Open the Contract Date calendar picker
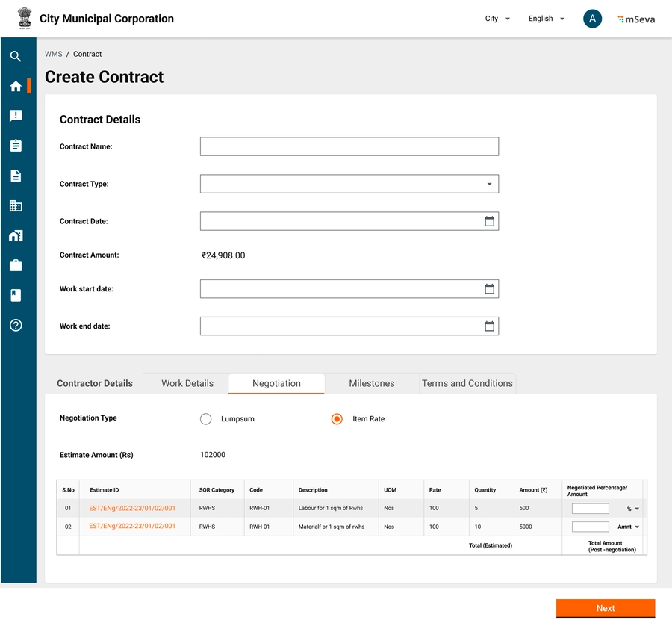Viewport: 672px width, 629px height. pyautogui.click(x=489, y=221)
